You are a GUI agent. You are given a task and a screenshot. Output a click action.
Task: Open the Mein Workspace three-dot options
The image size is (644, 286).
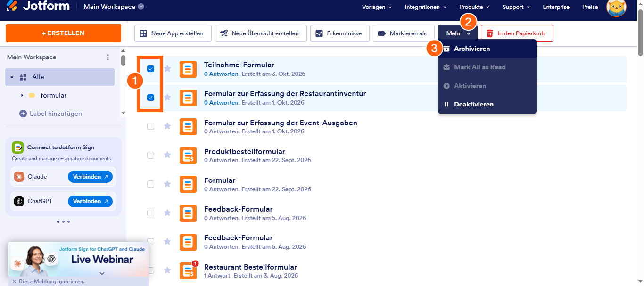108,57
